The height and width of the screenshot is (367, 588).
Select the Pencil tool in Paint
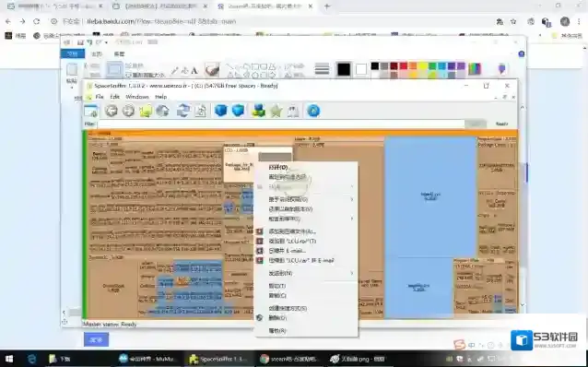pos(175,70)
